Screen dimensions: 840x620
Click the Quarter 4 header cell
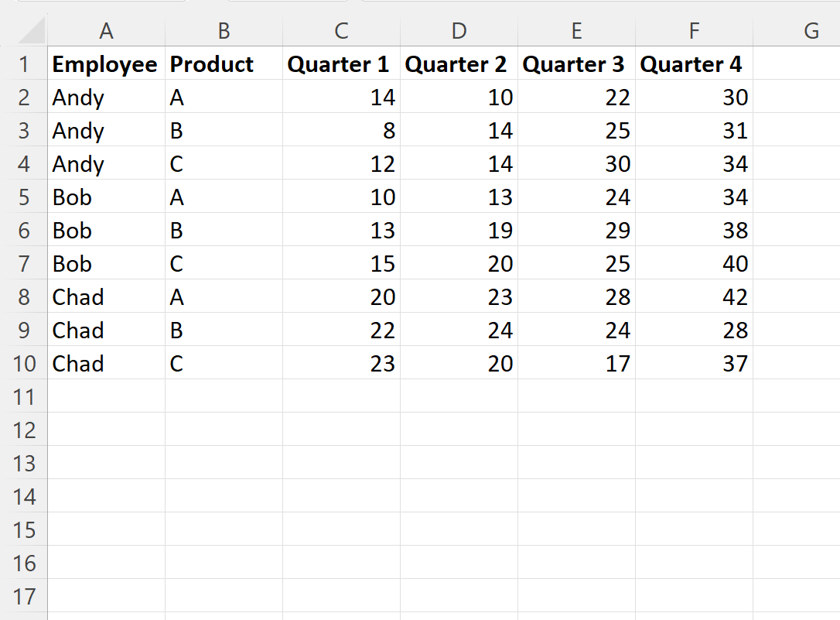click(x=694, y=63)
